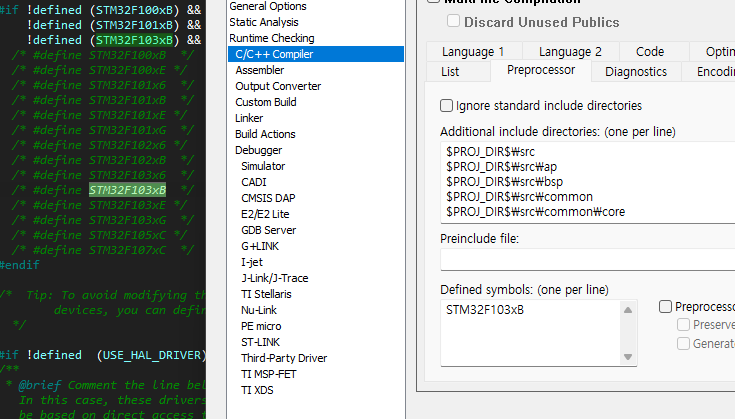Select Third-Party Driver option
The width and height of the screenshot is (735, 419).
pyautogui.click(x=284, y=358)
